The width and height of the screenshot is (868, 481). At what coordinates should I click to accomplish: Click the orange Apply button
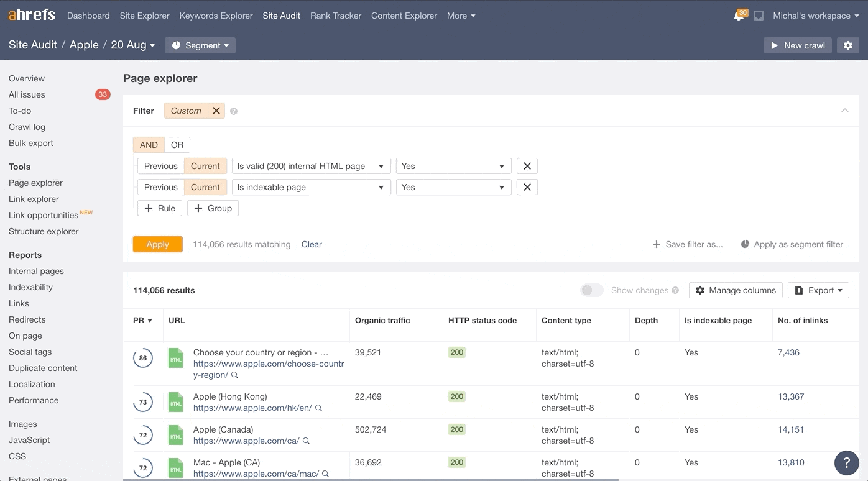coord(158,244)
